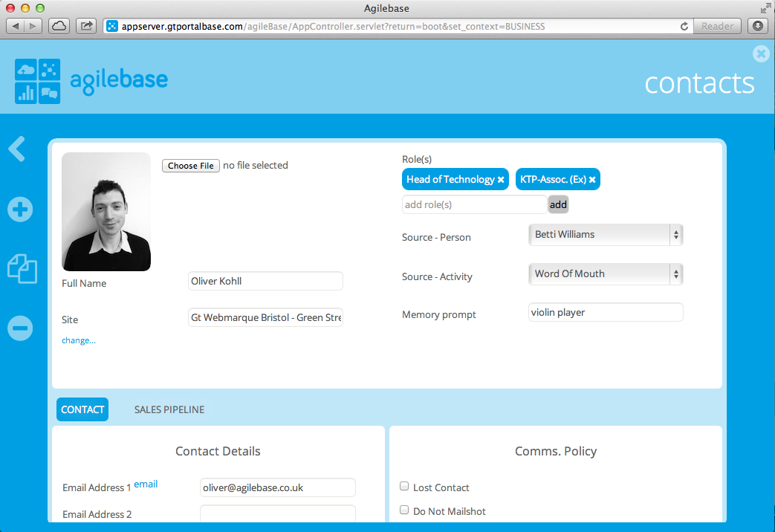The height and width of the screenshot is (532, 775).
Task: Open the iCloud tabs button
Action: point(59,26)
